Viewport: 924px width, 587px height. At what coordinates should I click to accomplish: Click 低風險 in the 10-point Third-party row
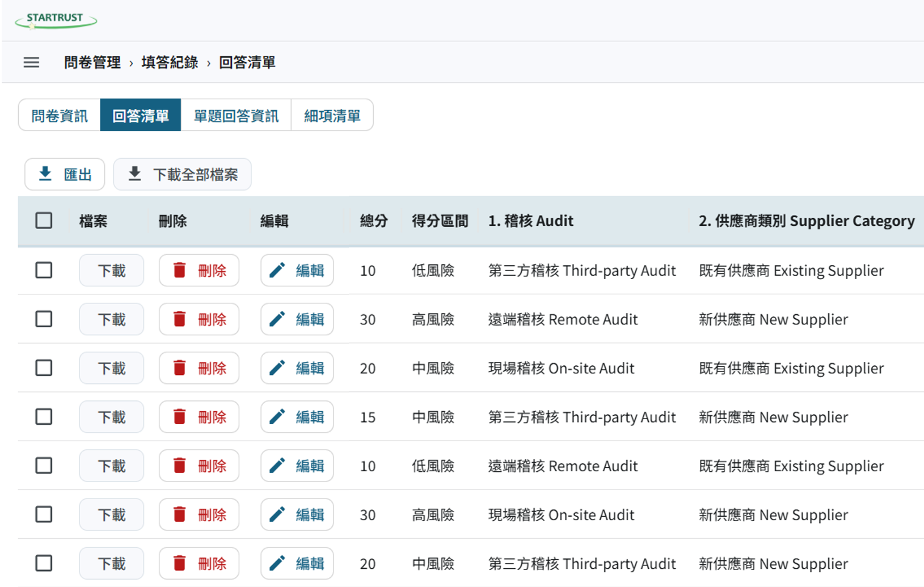pos(433,271)
